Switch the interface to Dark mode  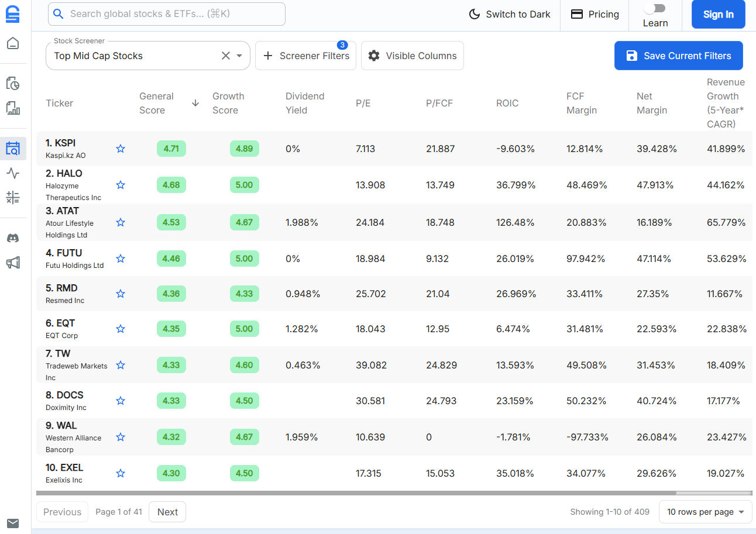point(509,14)
